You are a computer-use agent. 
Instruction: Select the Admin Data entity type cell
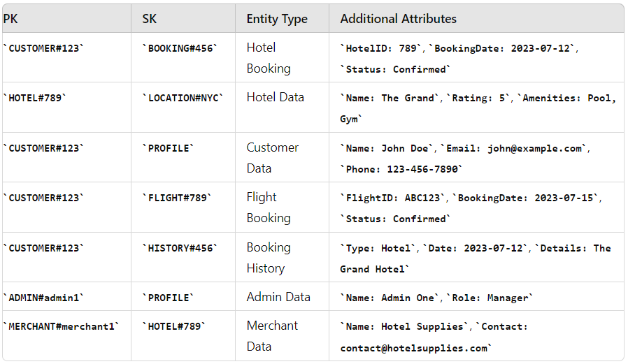click(278, 297)
